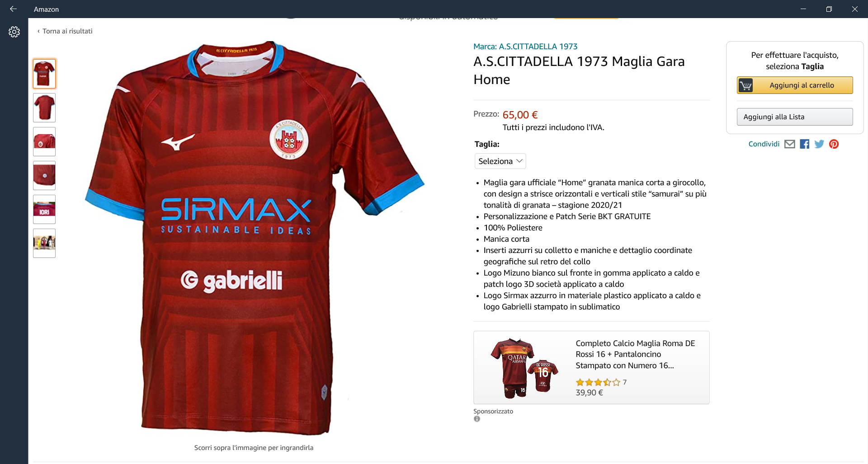Open the settings gear icon
This screenshot has height=464, width=868.
point(14,32)
